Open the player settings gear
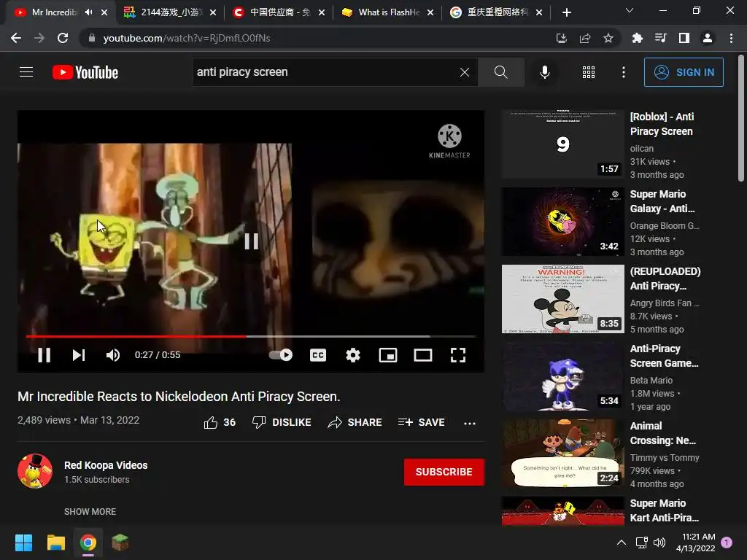 353,355
